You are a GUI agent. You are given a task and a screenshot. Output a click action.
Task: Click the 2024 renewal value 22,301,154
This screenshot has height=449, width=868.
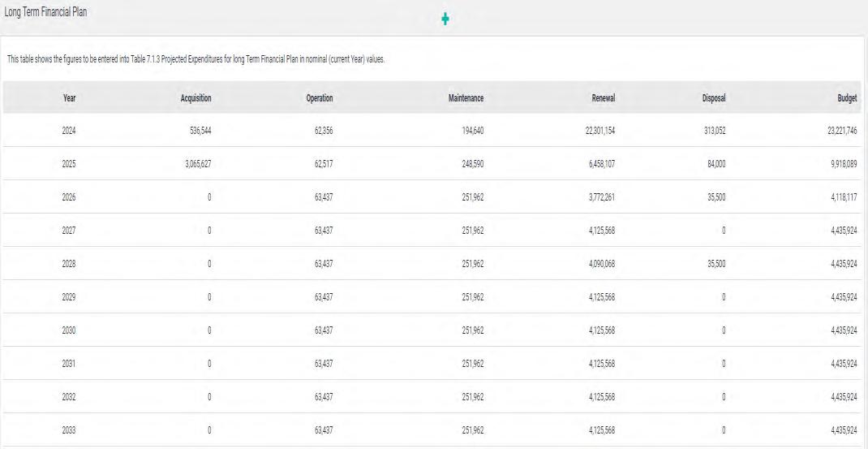point(599,131)
